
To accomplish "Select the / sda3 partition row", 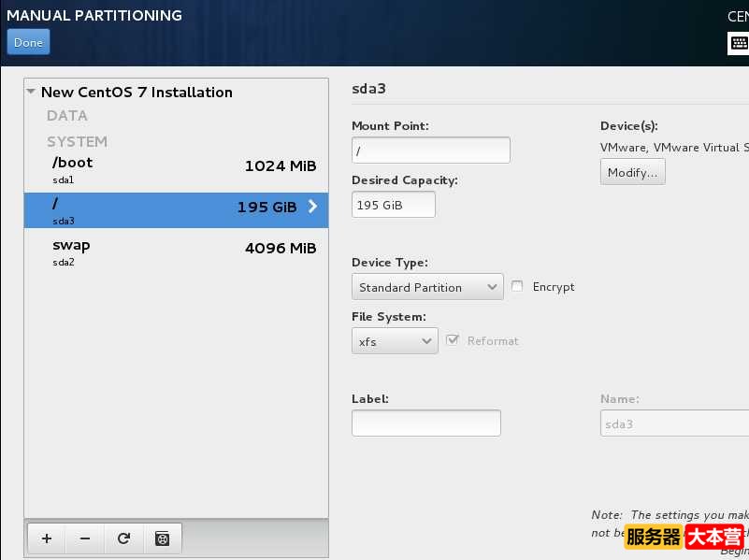I will 177,210.
